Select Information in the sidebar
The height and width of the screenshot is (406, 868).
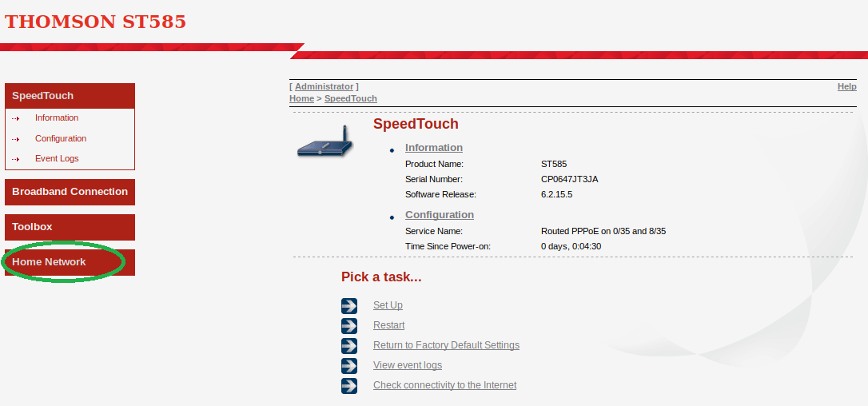[57, 117]
